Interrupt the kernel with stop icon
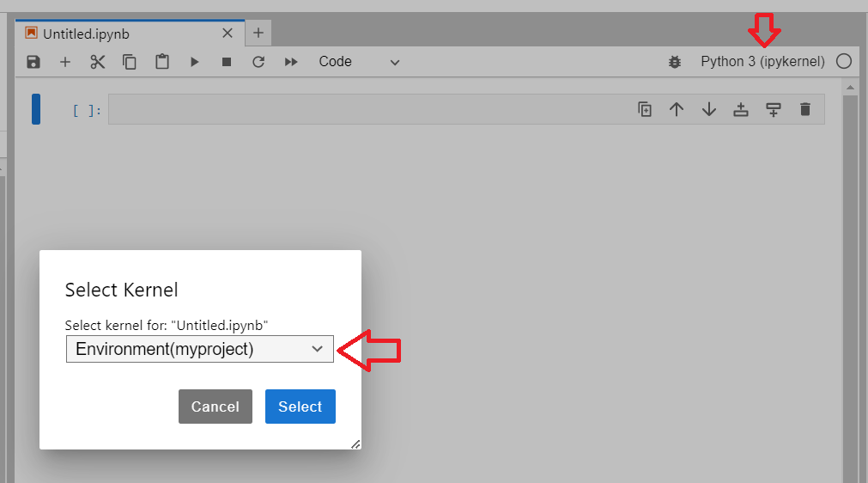This screenshot has width=868, height=483. [x=227, y=62]
